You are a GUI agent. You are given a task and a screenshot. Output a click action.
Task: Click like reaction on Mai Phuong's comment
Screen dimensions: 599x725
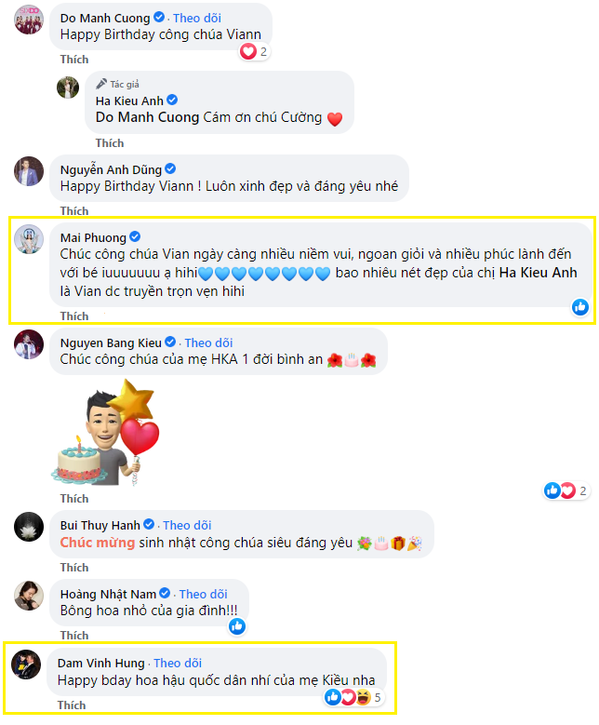pyautogui.click(x=580, y=307)
